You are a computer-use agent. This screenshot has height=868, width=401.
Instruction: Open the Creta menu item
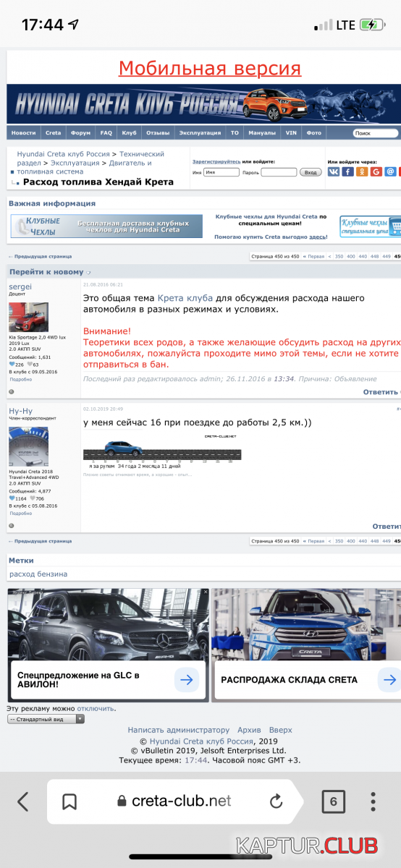tap(54, 133)
